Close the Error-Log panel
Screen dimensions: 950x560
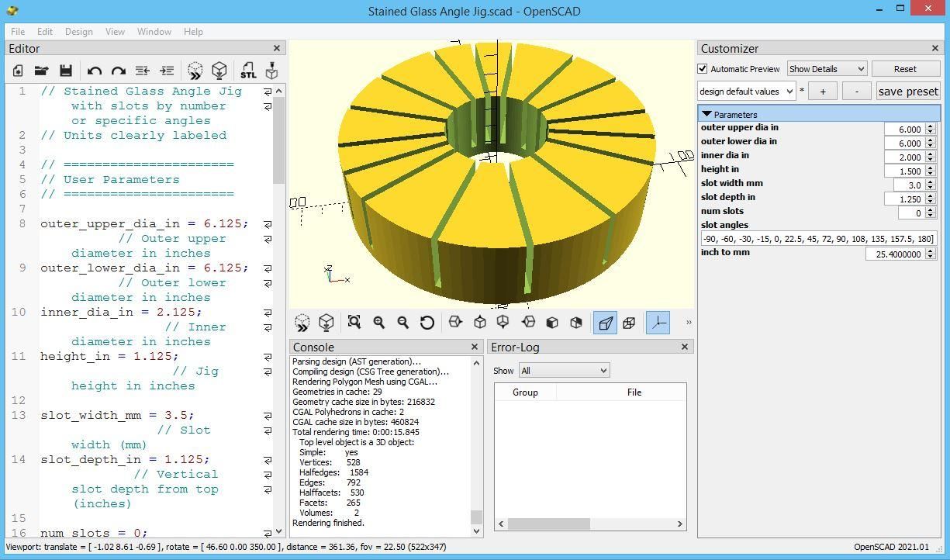coord(685,347)
